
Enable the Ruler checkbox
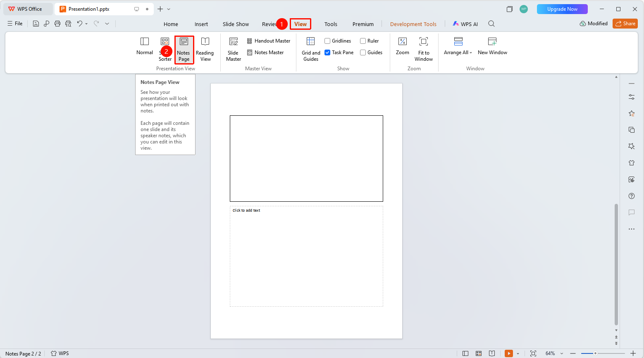363,41
